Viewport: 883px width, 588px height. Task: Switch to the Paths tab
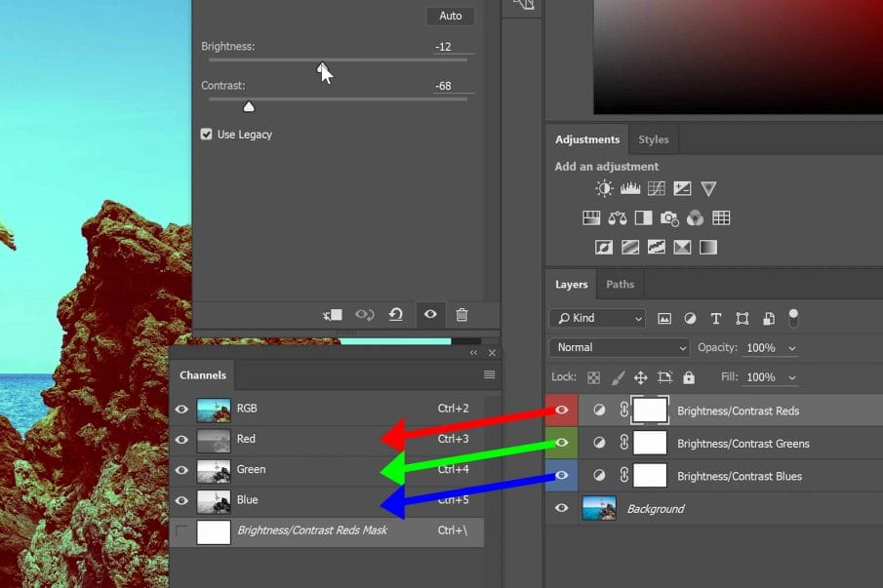(x=620, y=285)
